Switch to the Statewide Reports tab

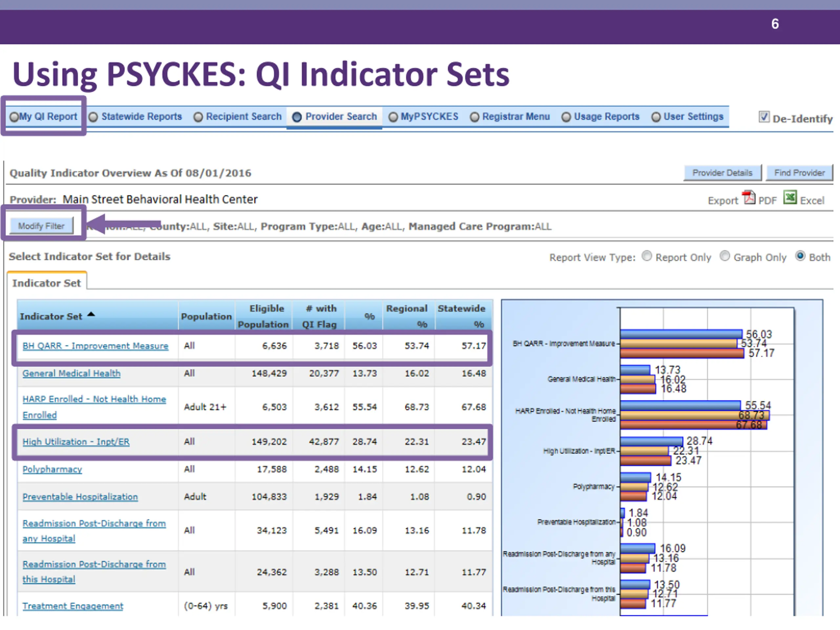(136, 116)
